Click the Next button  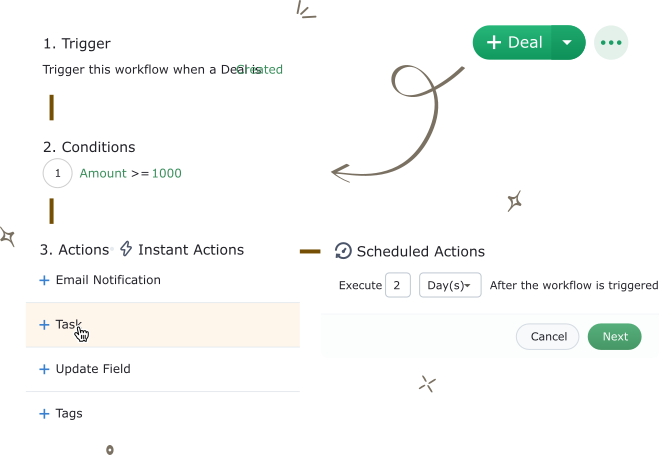coord(614,337)
